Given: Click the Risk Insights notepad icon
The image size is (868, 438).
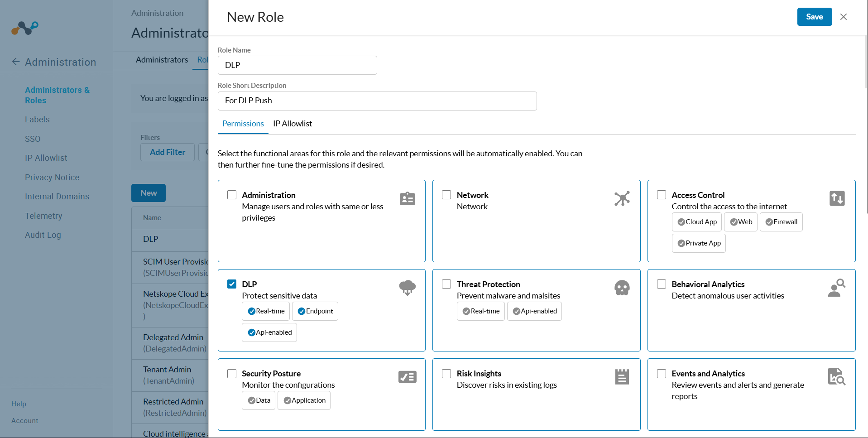Looking at the screenshot, I should click(622, 376).
